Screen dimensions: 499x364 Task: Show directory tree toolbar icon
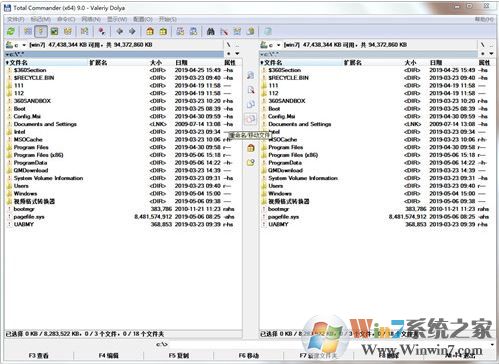[x=68, y=31]
